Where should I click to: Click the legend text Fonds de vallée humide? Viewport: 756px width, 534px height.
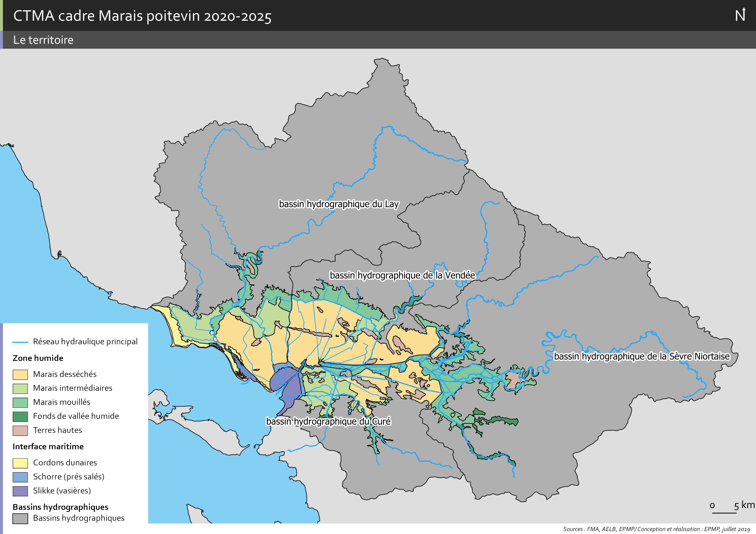tap(76, 416)
